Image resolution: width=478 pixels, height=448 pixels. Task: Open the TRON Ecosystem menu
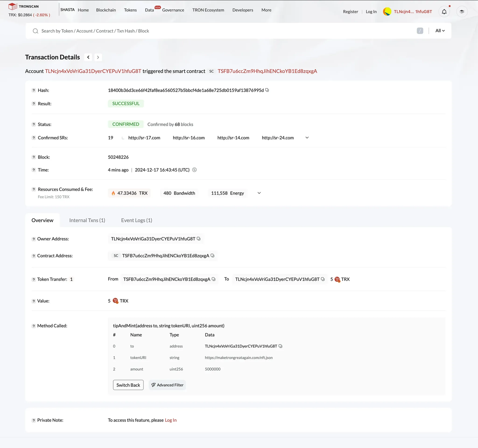208,10
